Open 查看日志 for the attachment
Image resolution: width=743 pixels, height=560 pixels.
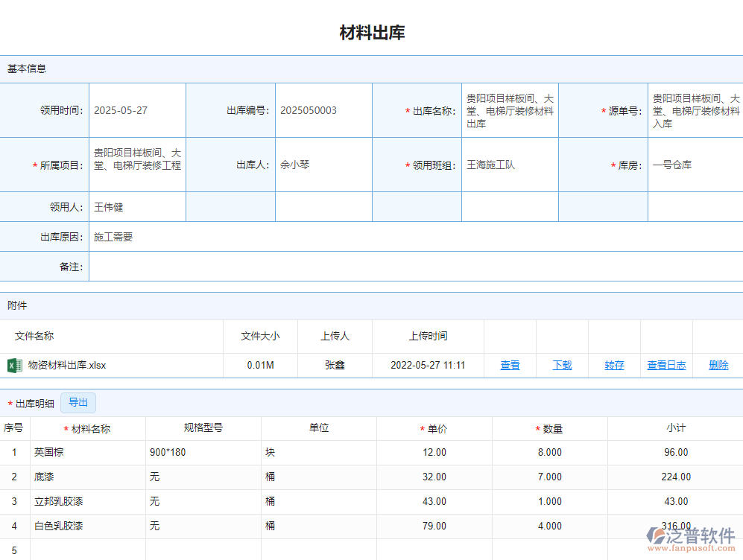[666, 365]
